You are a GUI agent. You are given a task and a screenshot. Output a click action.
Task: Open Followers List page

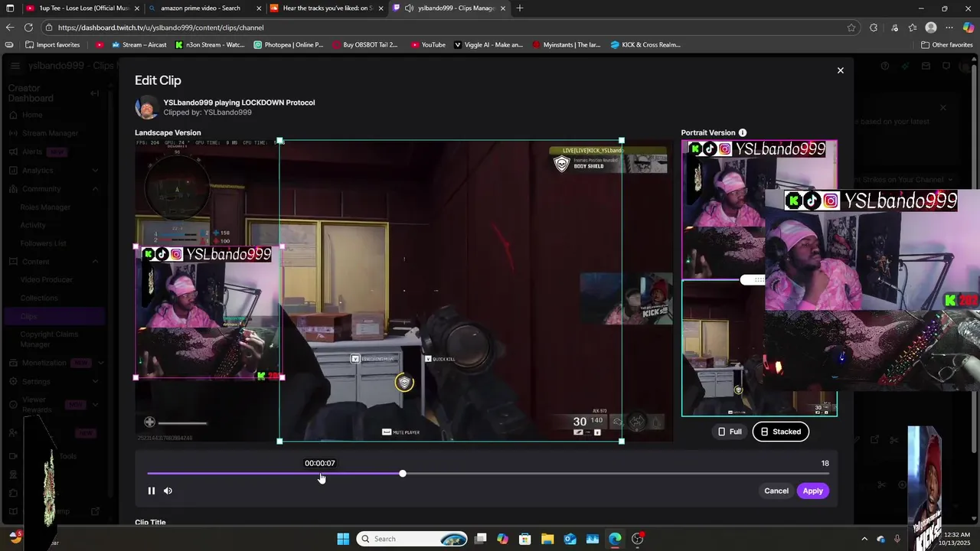pos(43,243)
